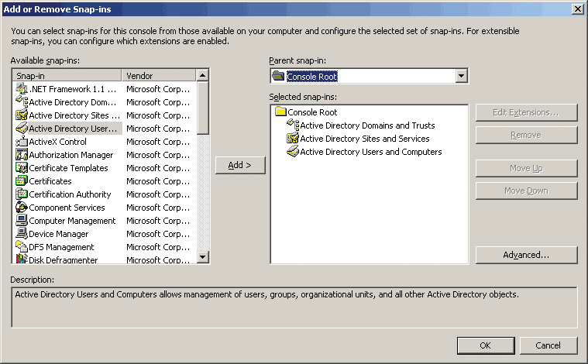Dismiss dialog with Cancel button

point(548,345)
